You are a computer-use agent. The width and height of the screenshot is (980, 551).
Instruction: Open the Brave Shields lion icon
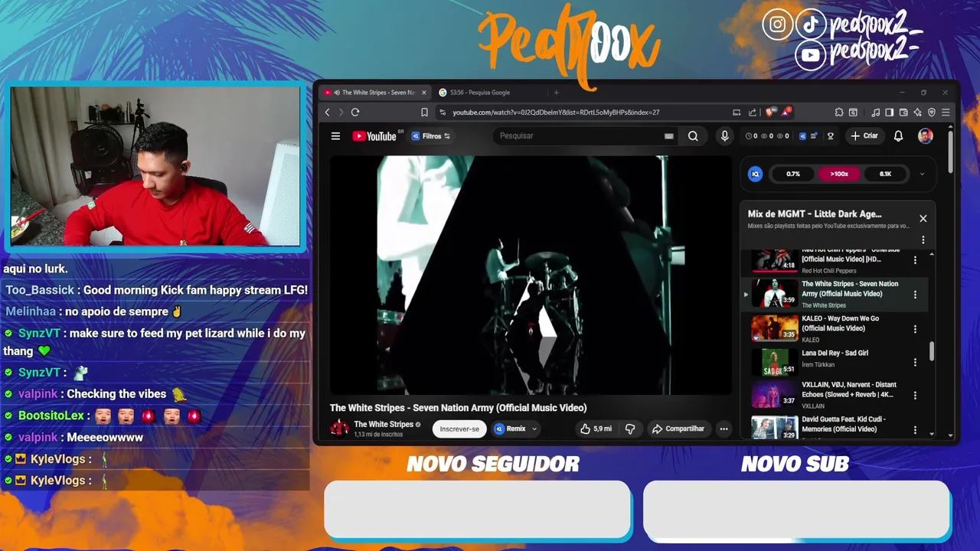[x=769, y=112]
